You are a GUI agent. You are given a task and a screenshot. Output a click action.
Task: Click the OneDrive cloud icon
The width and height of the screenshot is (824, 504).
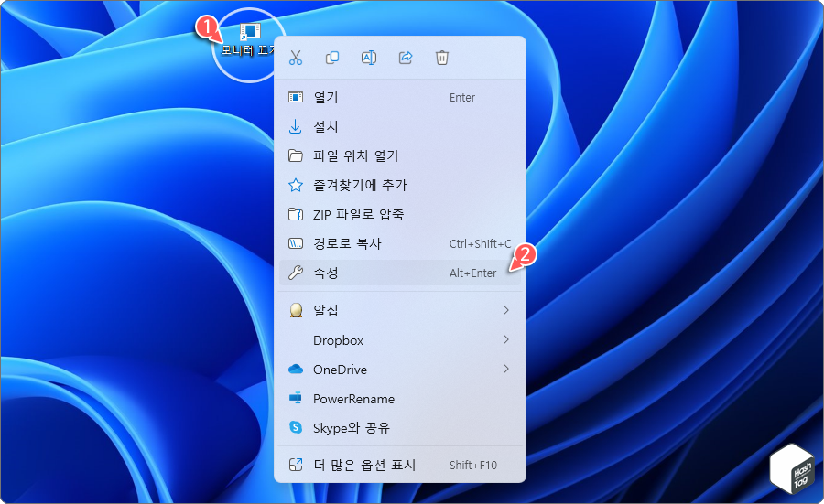(x=296, y=370)
